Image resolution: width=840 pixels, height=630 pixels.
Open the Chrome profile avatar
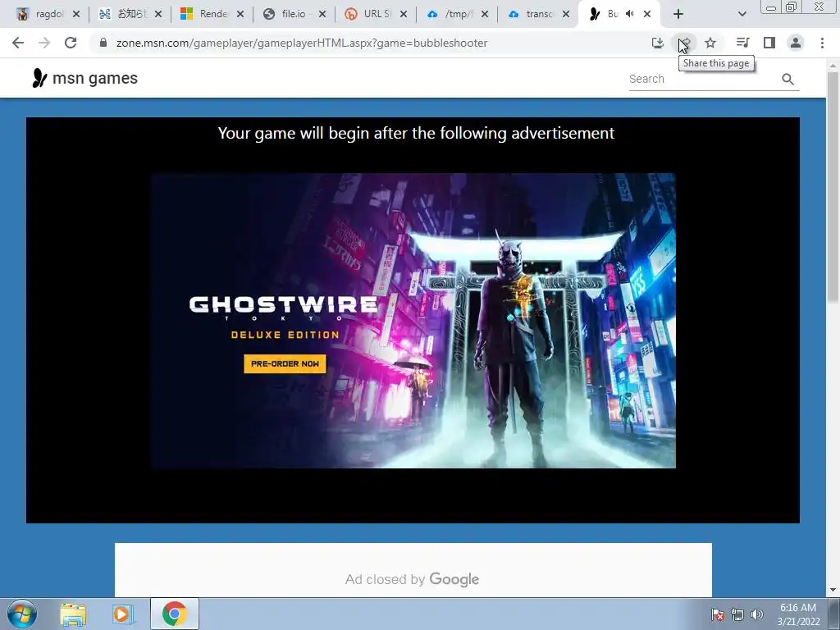tap(796, 43)
